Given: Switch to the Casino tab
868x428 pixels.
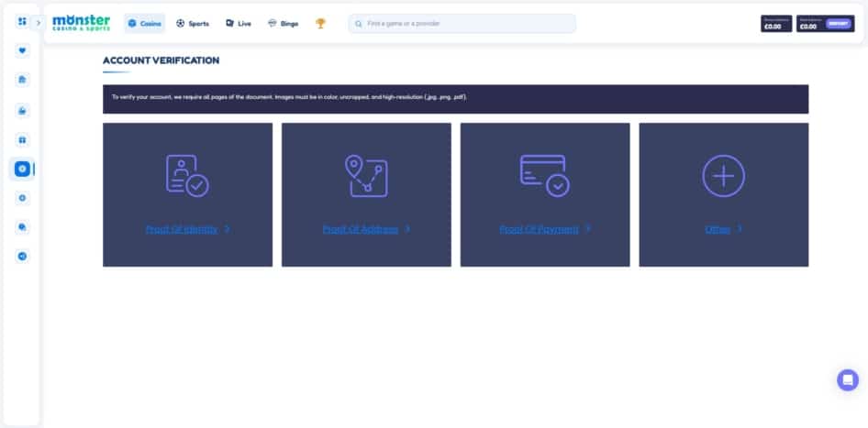Looking at the screenshot, I should point(144,23).
